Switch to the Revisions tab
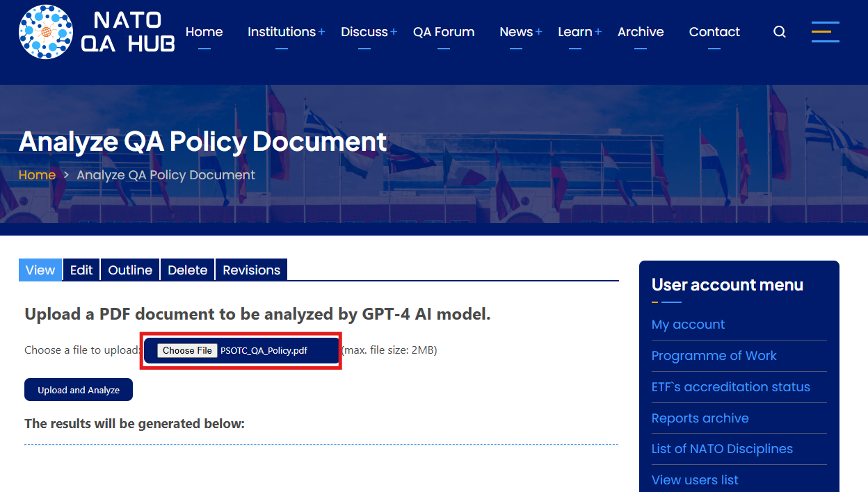Image resolution: width=868 pixels, height=492 pixels. tap(251, 270)
